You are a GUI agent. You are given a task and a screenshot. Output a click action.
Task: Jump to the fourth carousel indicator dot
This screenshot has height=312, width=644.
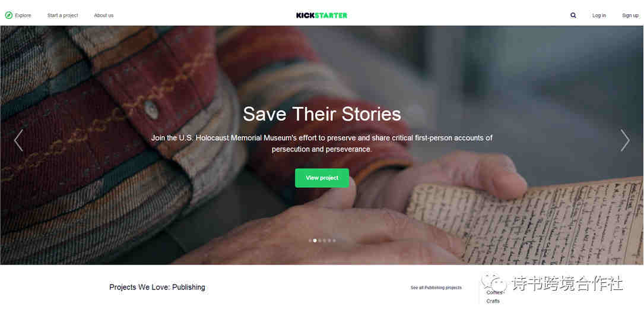coord(325,241)
